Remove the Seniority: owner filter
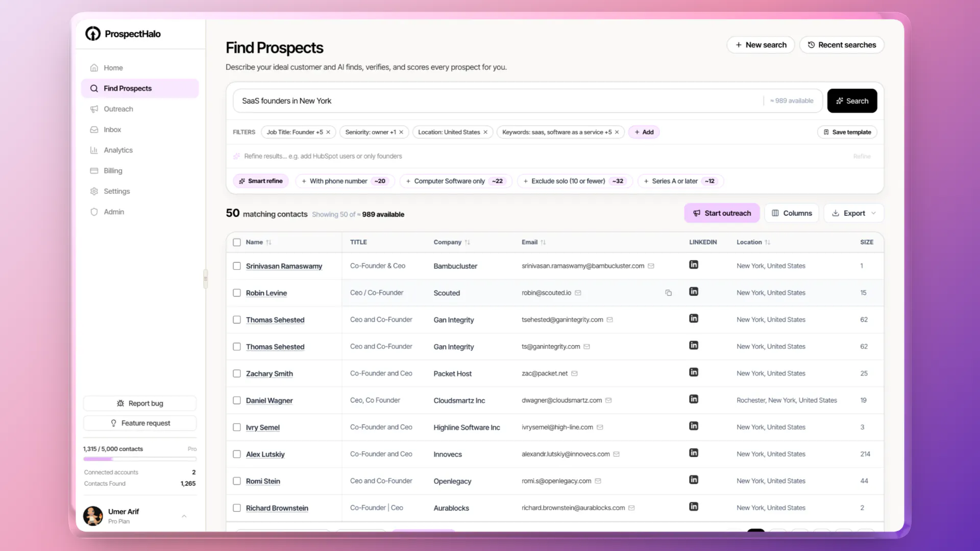The width and height of the screenshot is (980, 551). [401, 132]
